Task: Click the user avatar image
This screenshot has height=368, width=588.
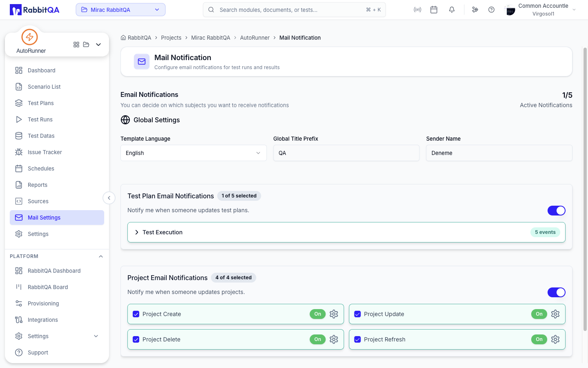Action: [510, 10]
